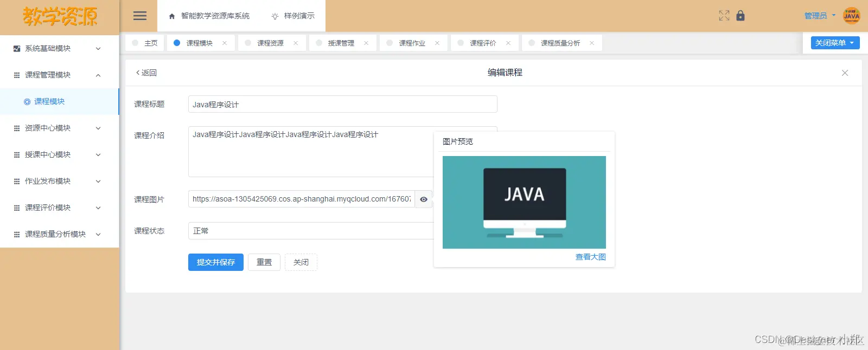Image resolution: width=868 pixels, height=350 pixels.
Task: Click the lightbulb icon beside 样例演示
Action: pos(275,16)
